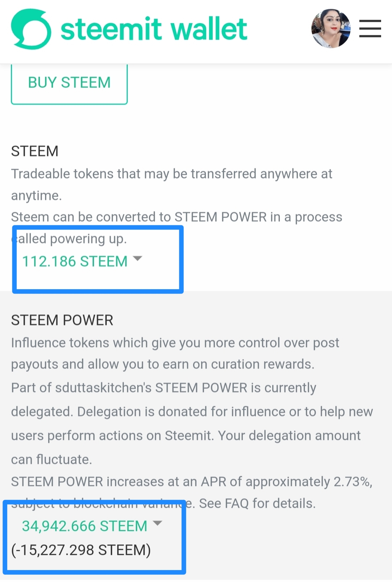The height and width of the screenshot is (582, 392).
Task: Click the user profile avatar picture
Action: pyautogui.click(x=331, y=29)
